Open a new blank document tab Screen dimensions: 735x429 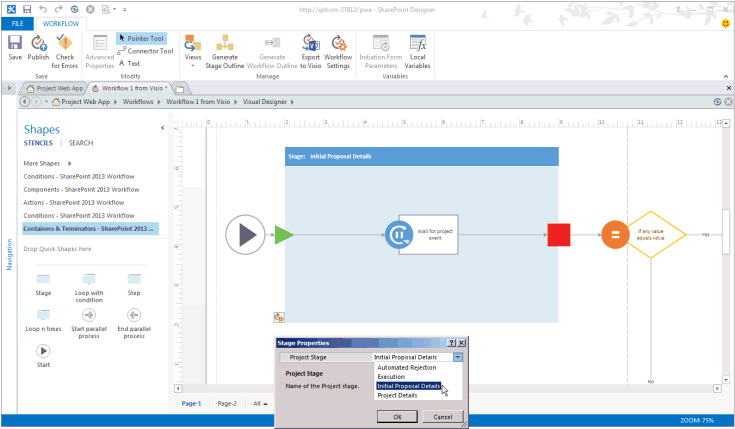(179, 88)
